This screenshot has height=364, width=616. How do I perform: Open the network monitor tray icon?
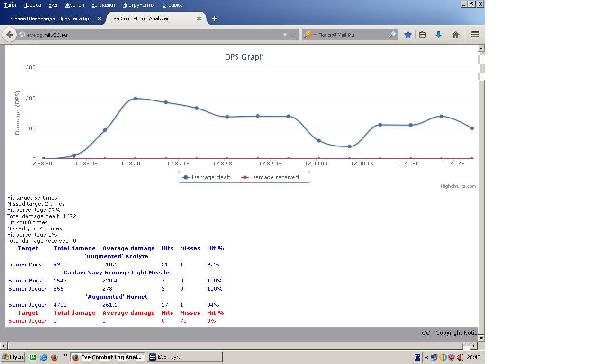[x=434, y=357]
